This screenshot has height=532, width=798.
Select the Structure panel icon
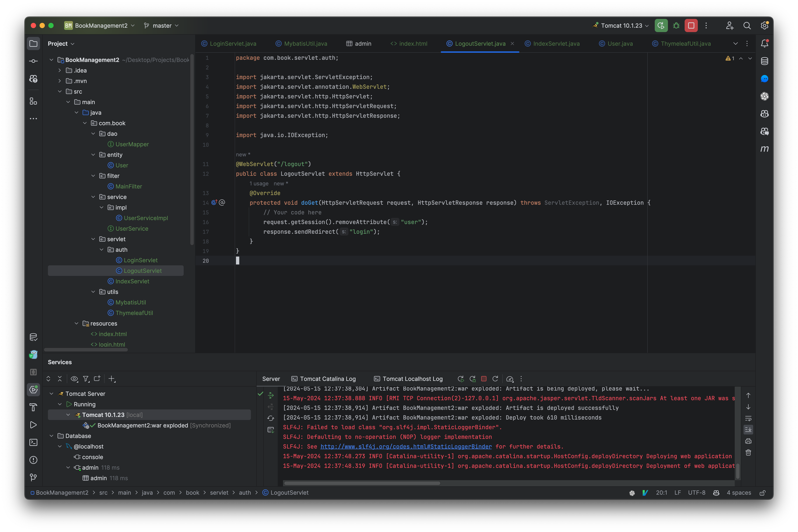(33, 101)
